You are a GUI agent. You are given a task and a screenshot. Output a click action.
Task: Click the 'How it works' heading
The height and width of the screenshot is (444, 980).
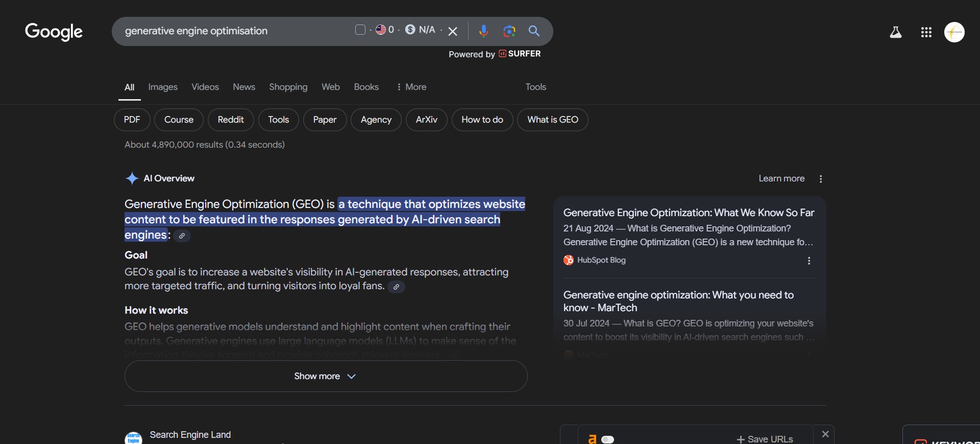pyautogui.click(x=156, y=310)
